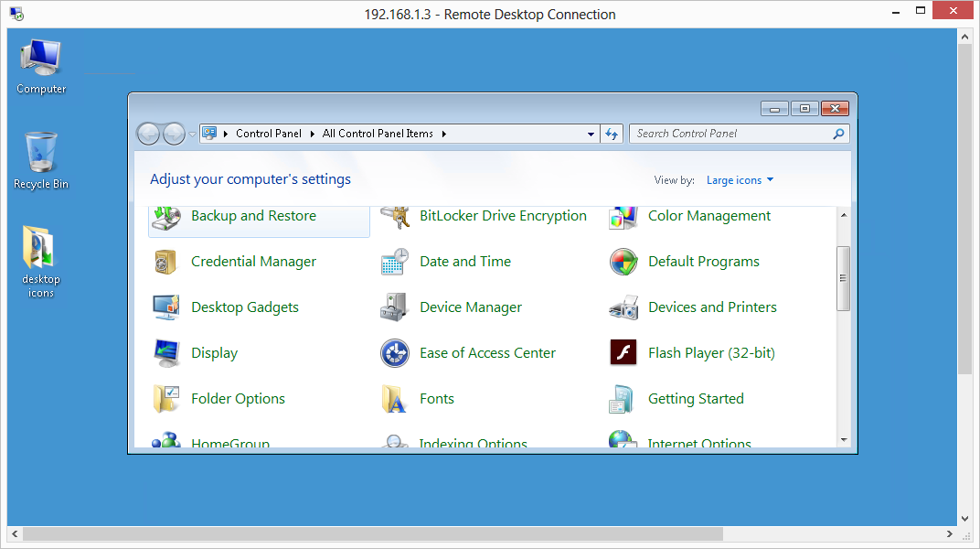Open the Fonts folder icon
This screenshot has height=549, width=980.
coord(394,399)
